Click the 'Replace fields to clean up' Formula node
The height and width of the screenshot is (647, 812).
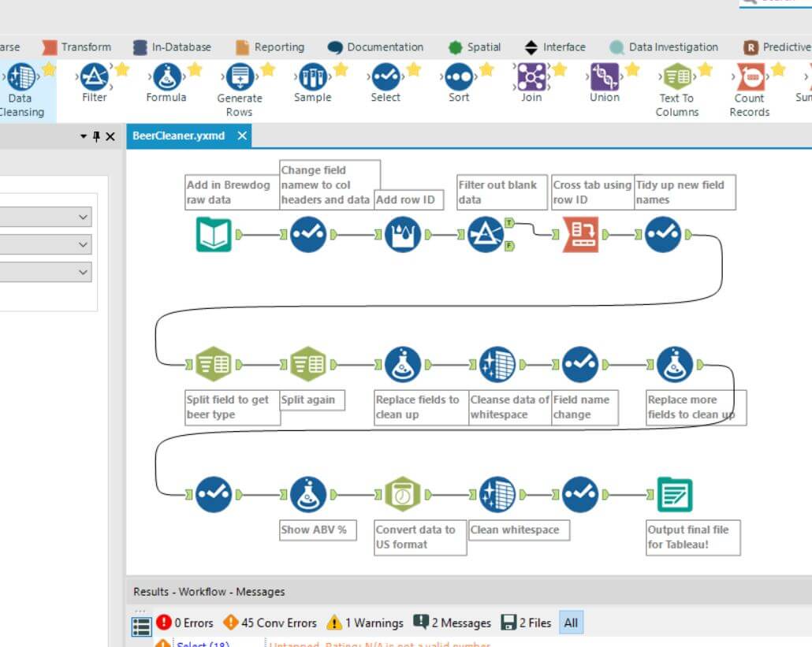[x=403, y=364]
